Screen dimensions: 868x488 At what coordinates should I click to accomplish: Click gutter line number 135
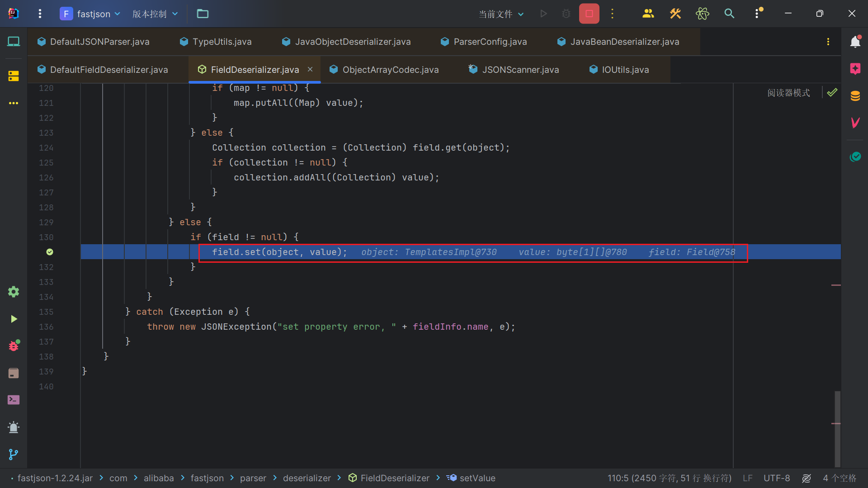(x=46, y=312)
